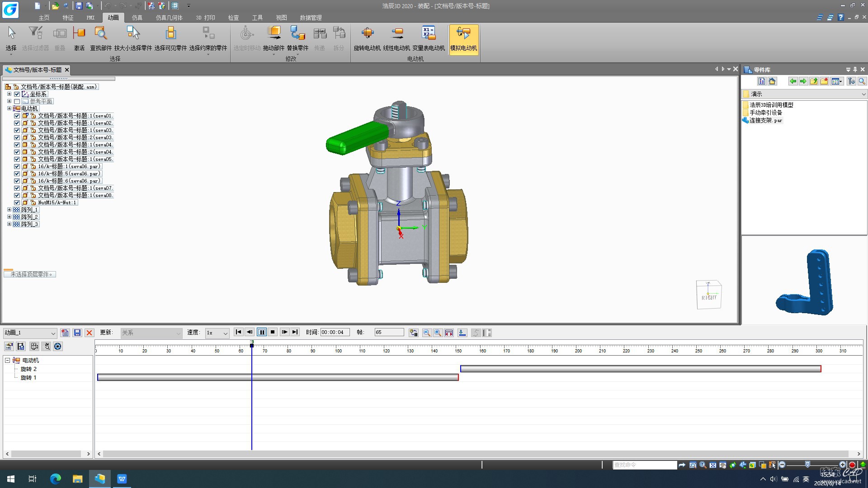Stop the animation playback
This screenshot has height=488, width=868.
click(x=273, y=332)
